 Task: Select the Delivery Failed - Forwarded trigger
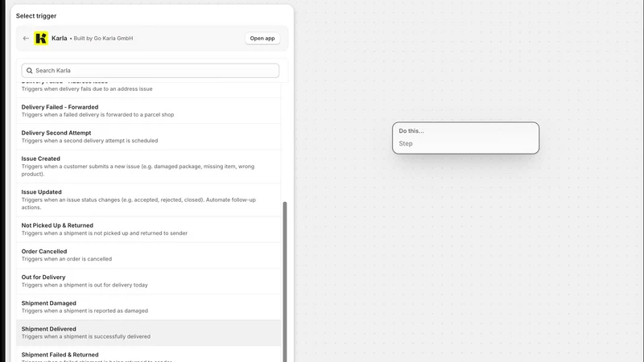click(x=148, y=111)
